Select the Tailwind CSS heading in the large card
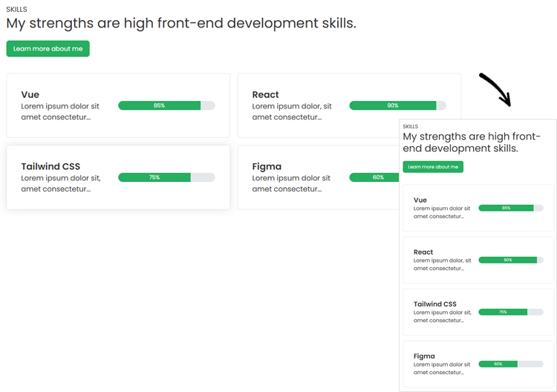The image size is (557, 392). tap(51, 166)
